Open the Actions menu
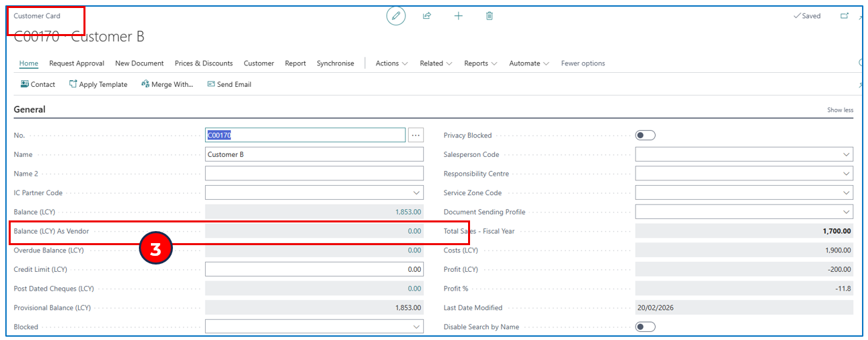Image resolution: width=868 pixels, height=340 pixels. click(391, 63)
